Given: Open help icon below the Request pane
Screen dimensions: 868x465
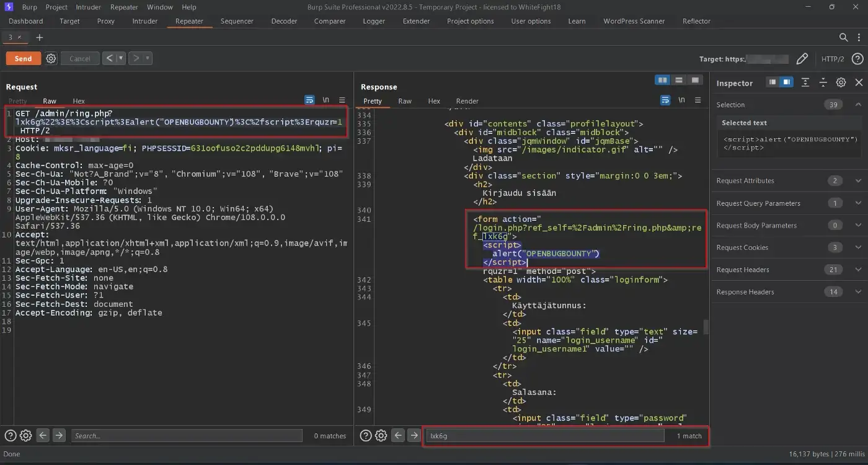Looking at the screenshot, I should click(x=11, y=435).
